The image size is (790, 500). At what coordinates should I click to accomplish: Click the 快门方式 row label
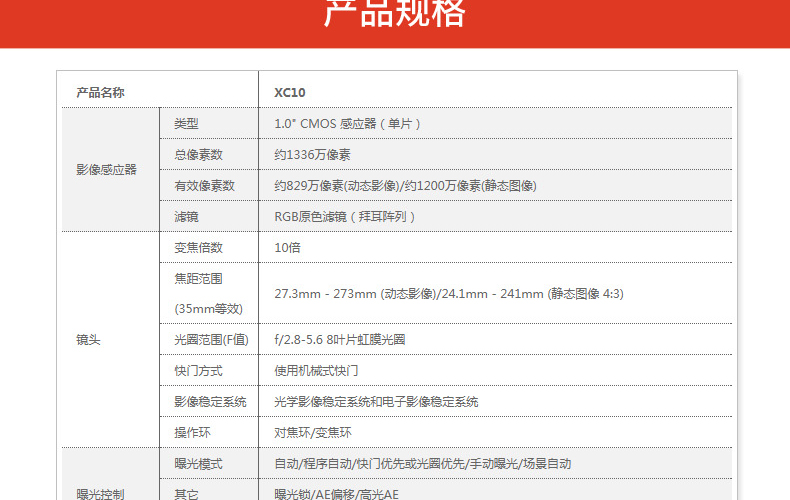199,371
